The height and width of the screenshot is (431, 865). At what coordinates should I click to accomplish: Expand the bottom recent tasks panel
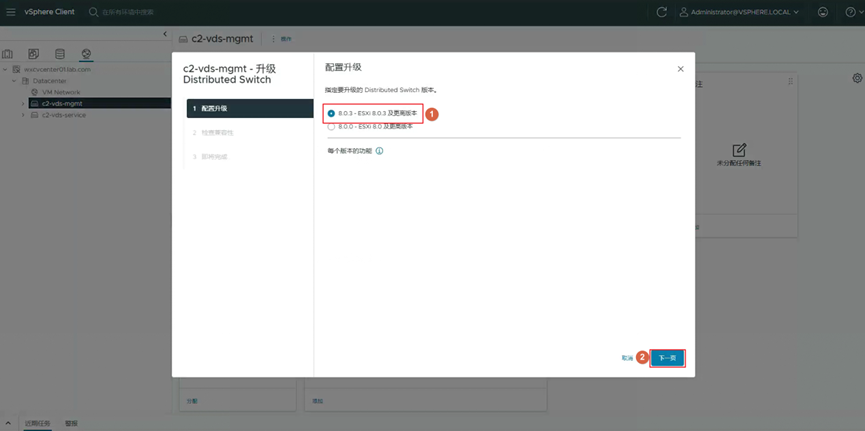click(x=8, y=423)
